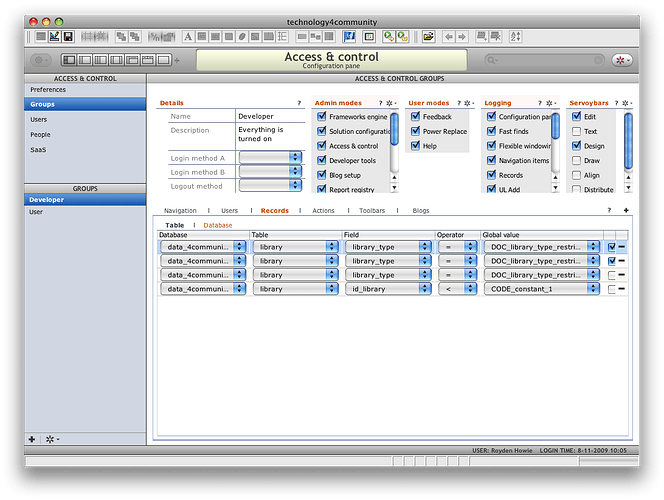Click the red asterisk button beside the search bar

(x=622, y=61)
